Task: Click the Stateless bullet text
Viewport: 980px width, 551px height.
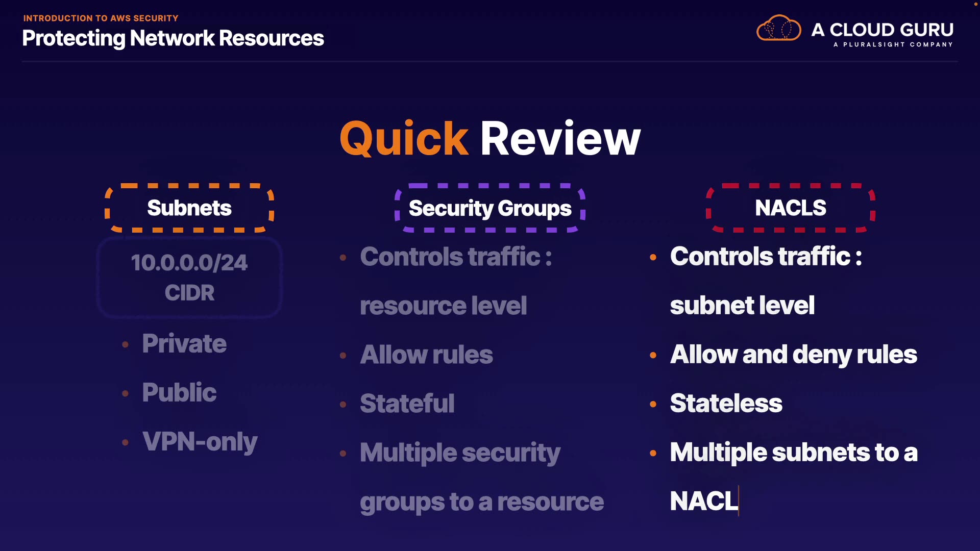Action: tap(726, 404)
